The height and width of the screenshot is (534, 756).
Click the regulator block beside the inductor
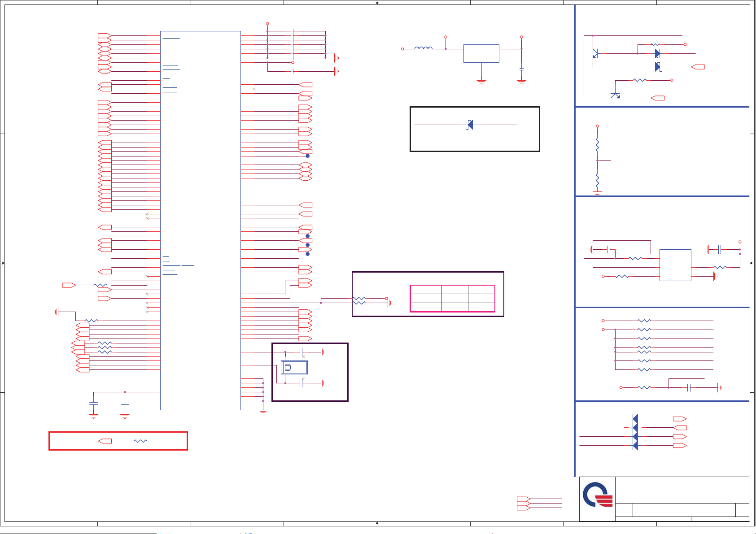tap(481, 53)
